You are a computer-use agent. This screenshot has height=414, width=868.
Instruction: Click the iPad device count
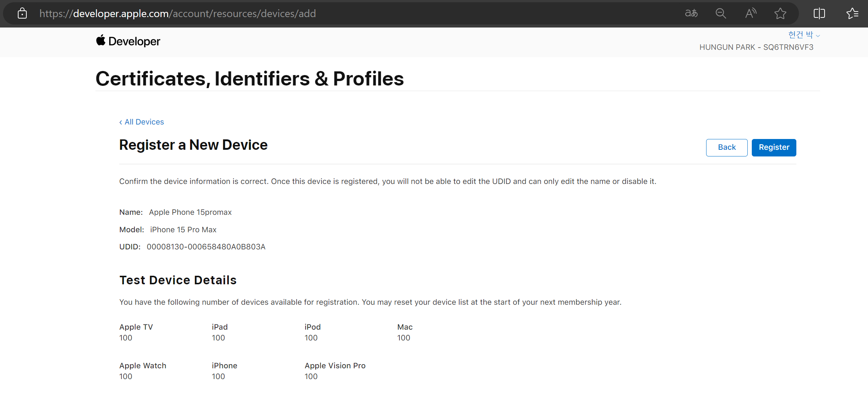coord(218,338)
